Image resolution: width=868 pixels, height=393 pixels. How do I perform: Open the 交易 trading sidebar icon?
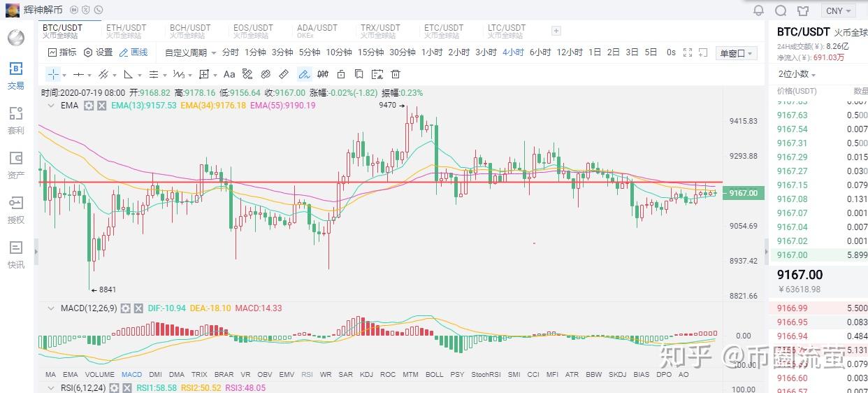click(15, 76)
